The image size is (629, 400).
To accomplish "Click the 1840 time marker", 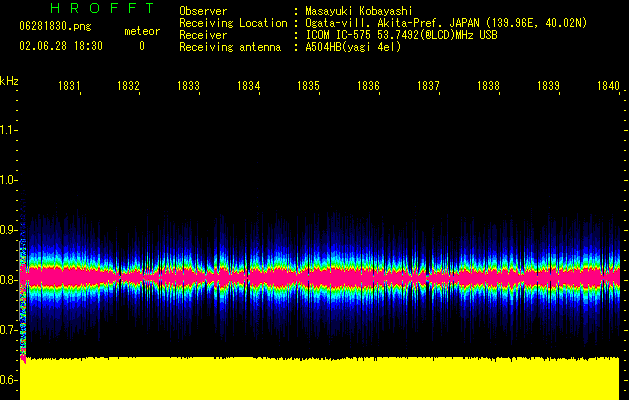I will point(609,85).
